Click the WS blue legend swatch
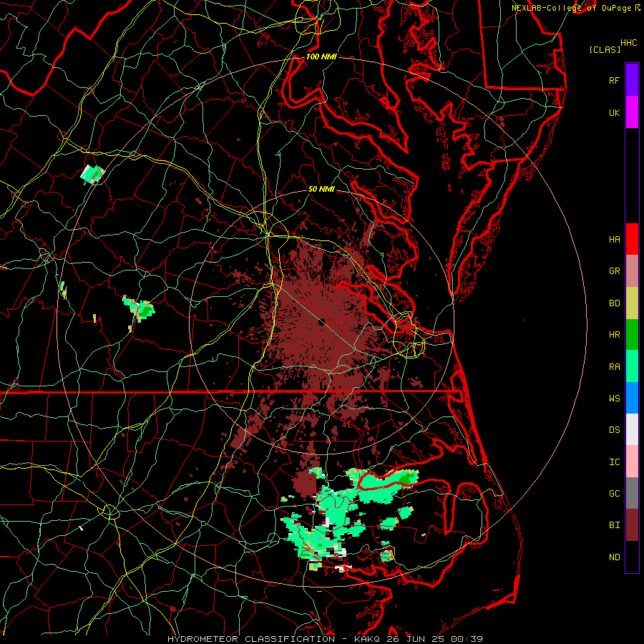This screenshot has width=644, height=644. [632, 398]
